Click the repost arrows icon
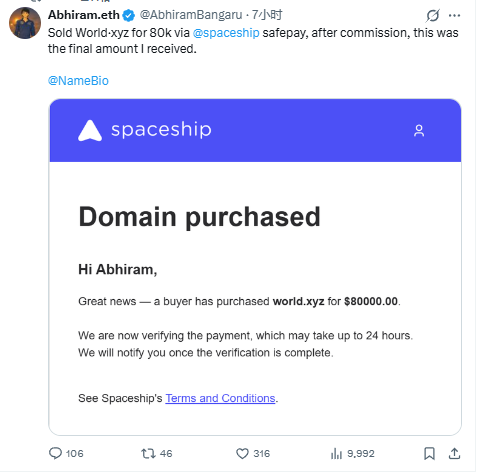 click(148, 453)
